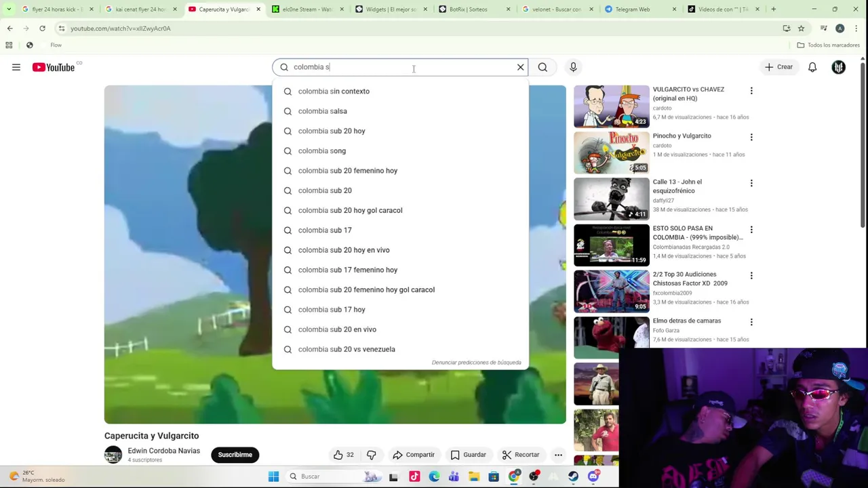
Task: Open TikTok from the taskbar
Action: click(x=414, y=476)
